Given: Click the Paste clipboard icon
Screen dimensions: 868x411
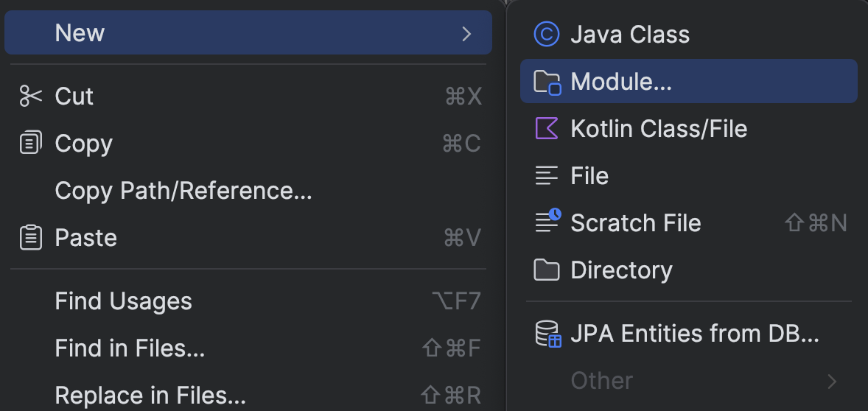Looking at the screenshot, I should 31,238.
